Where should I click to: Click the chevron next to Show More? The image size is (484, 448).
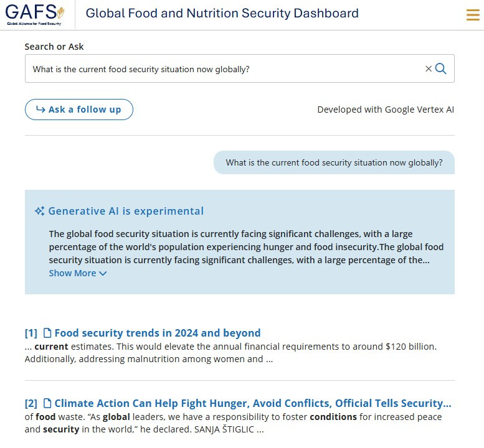(x=103, y=274)
